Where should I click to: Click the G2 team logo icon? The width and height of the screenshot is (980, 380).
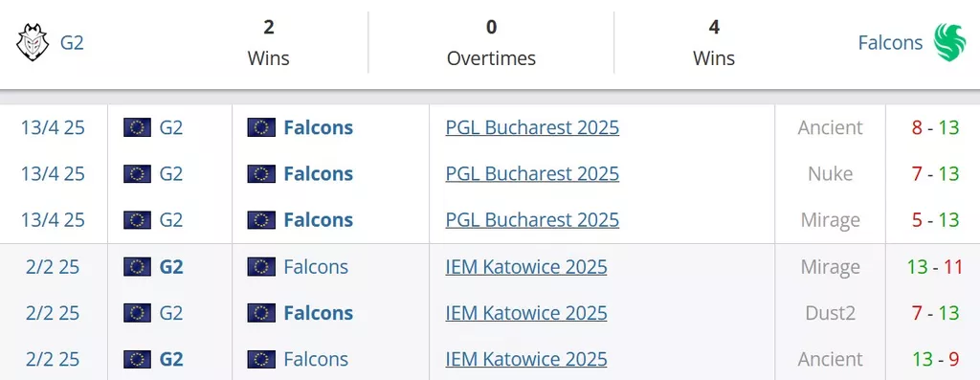tap(33, 42)
